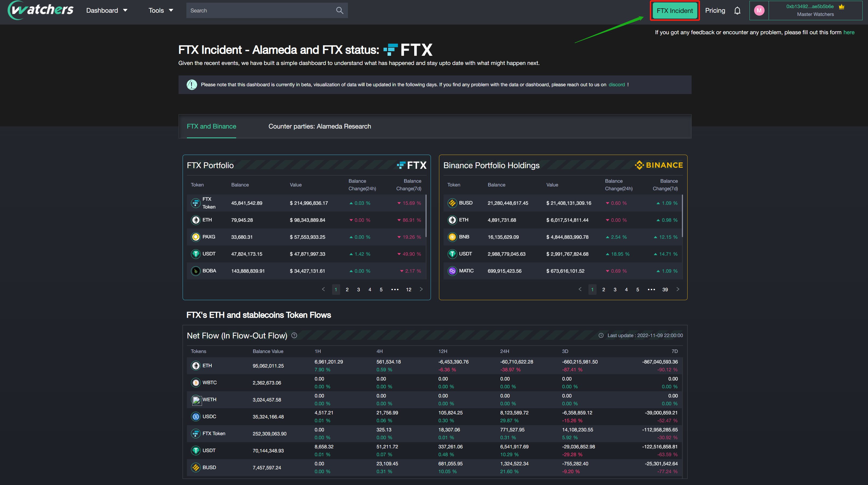Select the FTX and Binance tab
The image size is (868, 485).
pos(211,126)
